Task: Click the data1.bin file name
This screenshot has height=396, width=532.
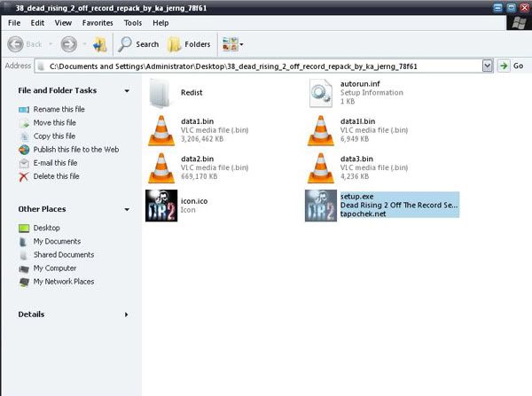Action: (x=197, y=121)
